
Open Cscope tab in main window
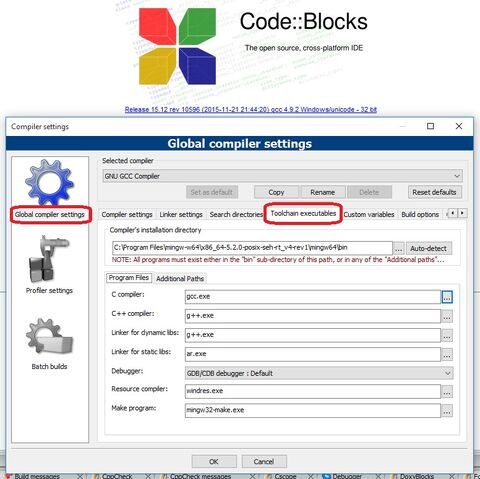pos(285,476)
